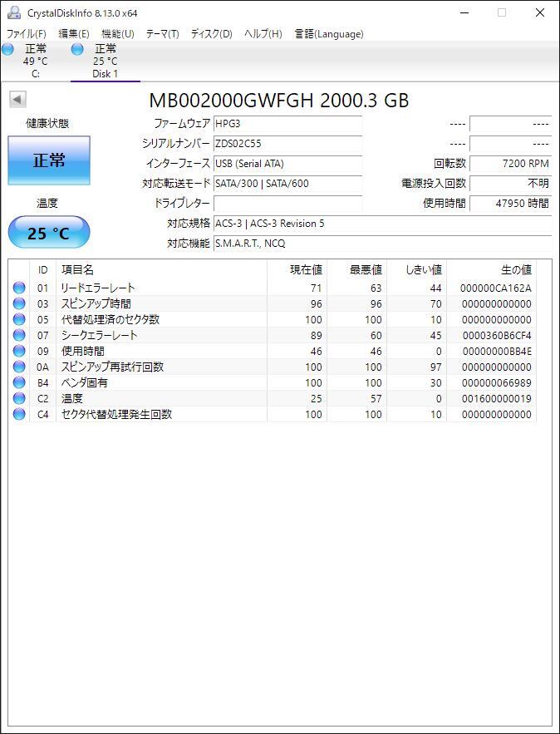560x734 pixels.
Task: Click the 正常 health status button
Action: coord(49,160)
